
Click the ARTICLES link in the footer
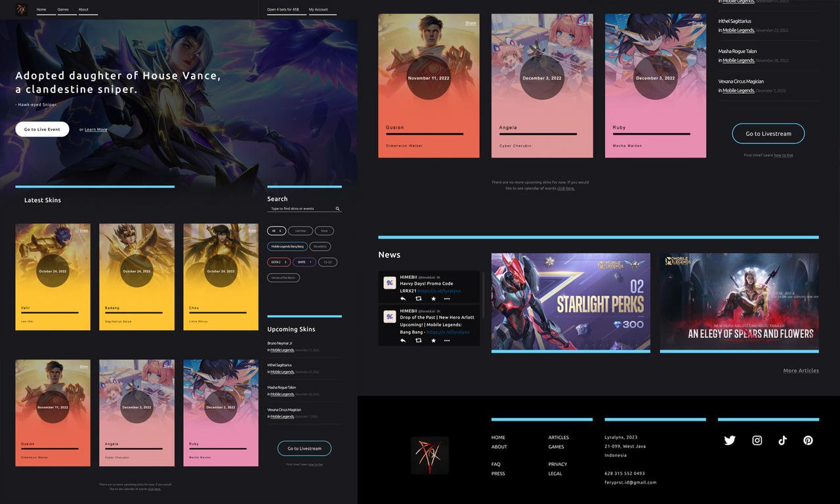tap(558, 438)
